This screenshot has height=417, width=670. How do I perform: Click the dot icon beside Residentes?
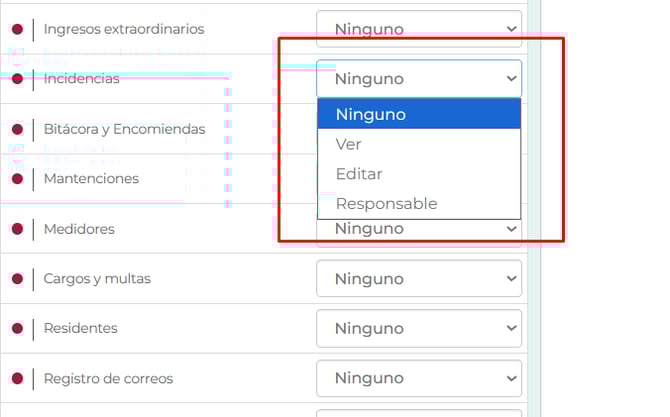[17, 328]
